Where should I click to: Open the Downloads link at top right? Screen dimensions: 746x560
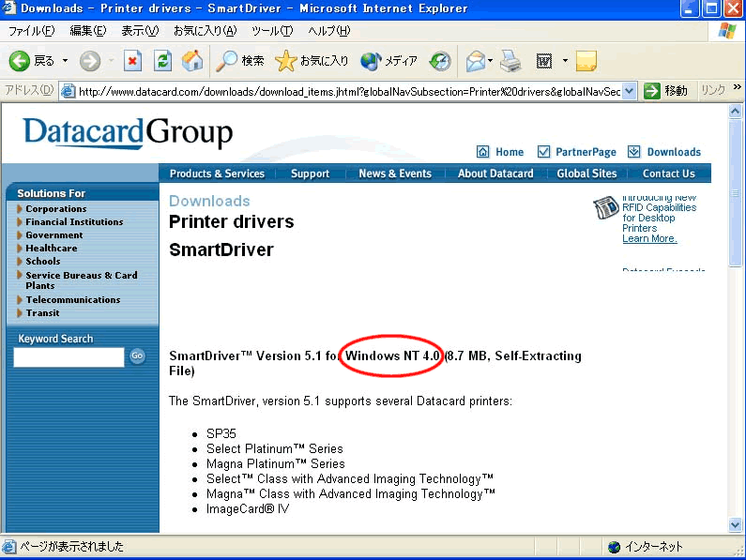pyautogui.click(x=674, y=152)
